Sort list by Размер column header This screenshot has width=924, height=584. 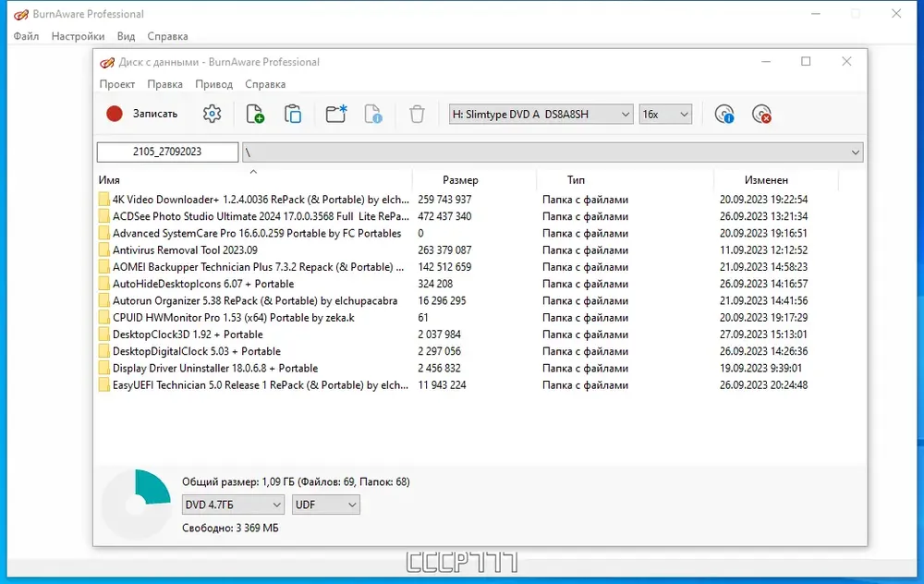coord(460,180)
